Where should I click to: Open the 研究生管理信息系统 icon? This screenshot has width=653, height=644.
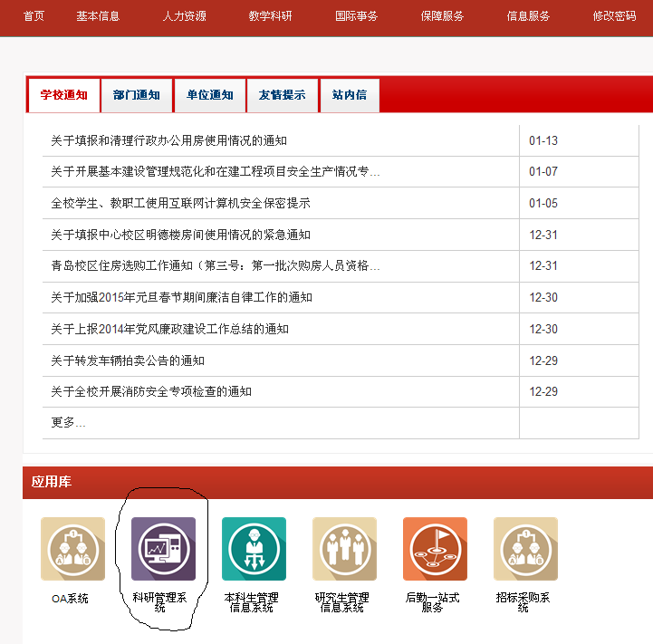344,549
